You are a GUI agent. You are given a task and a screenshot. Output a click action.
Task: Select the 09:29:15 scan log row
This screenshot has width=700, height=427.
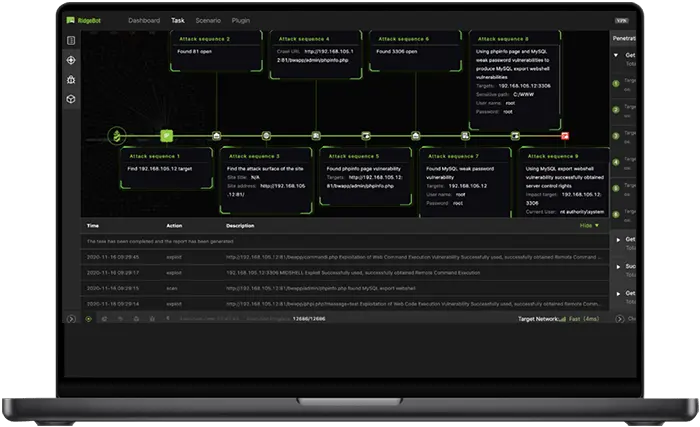pyautogui.click(x=345, y=288)
